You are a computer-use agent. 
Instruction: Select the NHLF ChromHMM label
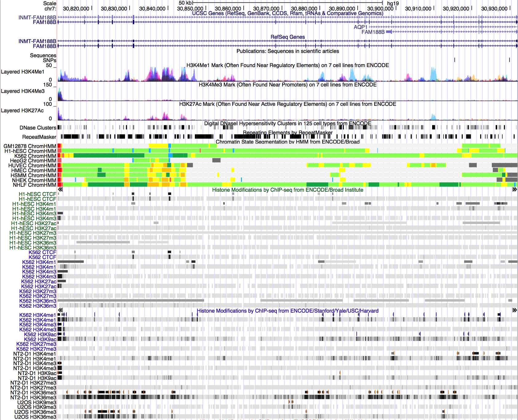click(34, 185)
